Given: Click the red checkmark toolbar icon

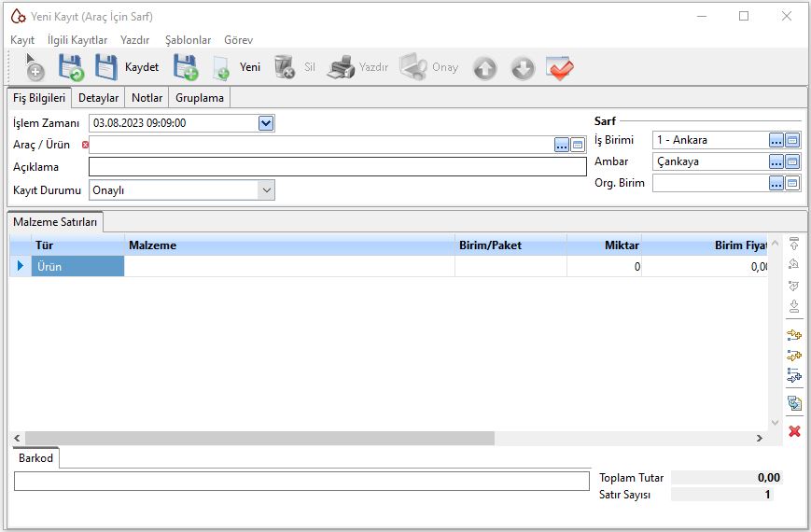Looking at the screenshot, I should 560,67.
